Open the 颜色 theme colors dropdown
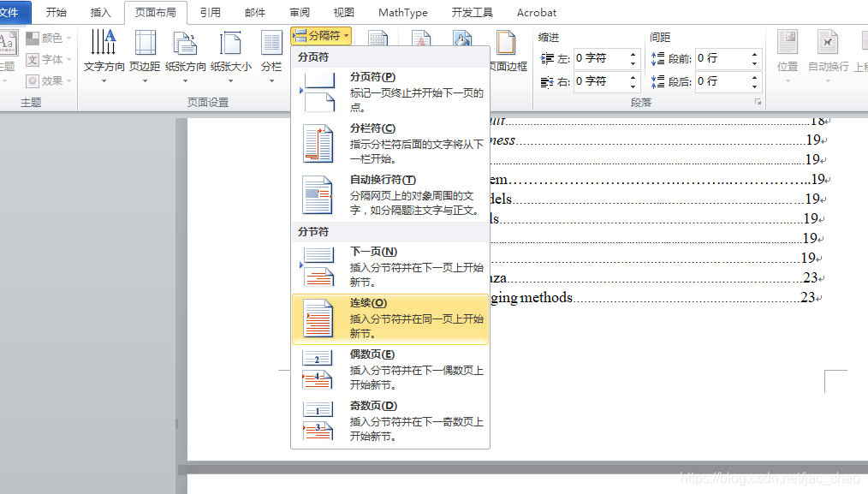 pos(49,38)
